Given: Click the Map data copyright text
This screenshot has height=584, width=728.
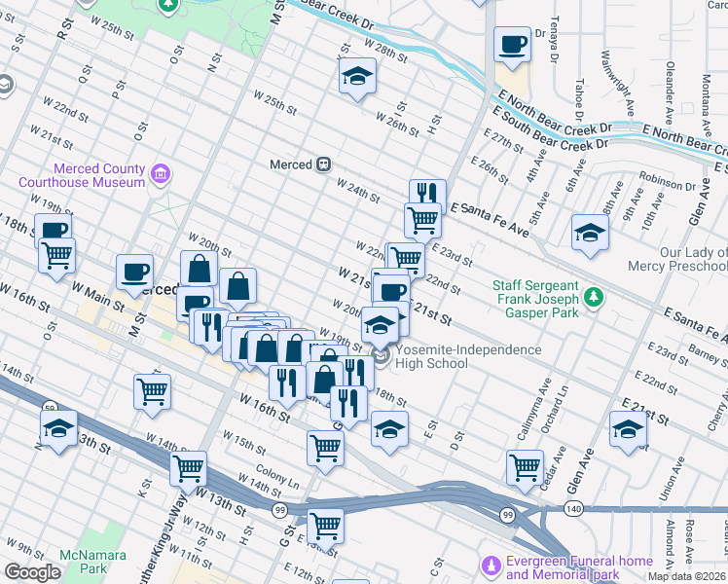Looking at the screenshot, I should pos(686,577).
